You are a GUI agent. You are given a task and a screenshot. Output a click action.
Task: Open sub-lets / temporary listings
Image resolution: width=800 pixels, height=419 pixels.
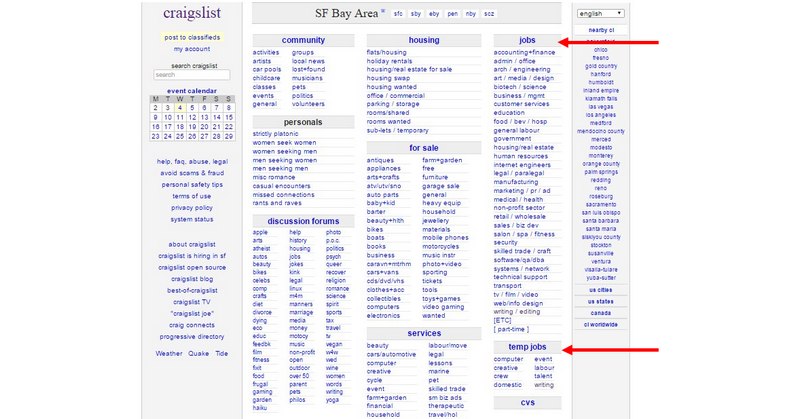click(397, 130)
